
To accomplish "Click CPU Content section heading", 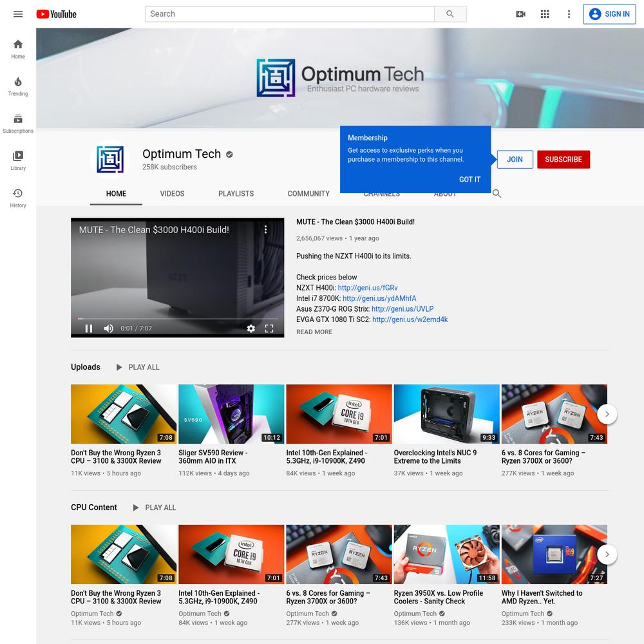I will pos(93,507).
